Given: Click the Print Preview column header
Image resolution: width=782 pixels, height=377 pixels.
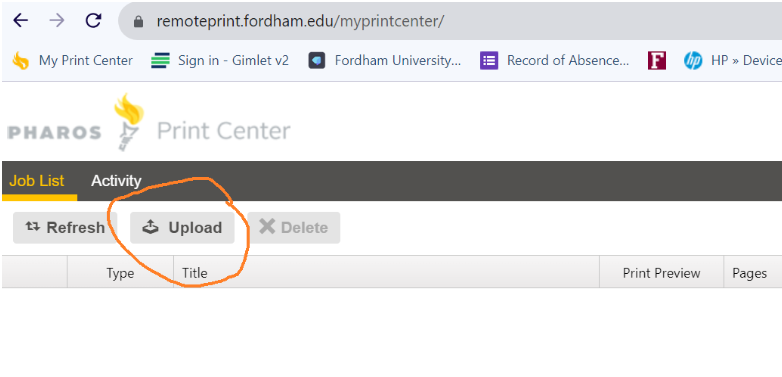Looking at the screenshot, I should [x=661, y=273].
